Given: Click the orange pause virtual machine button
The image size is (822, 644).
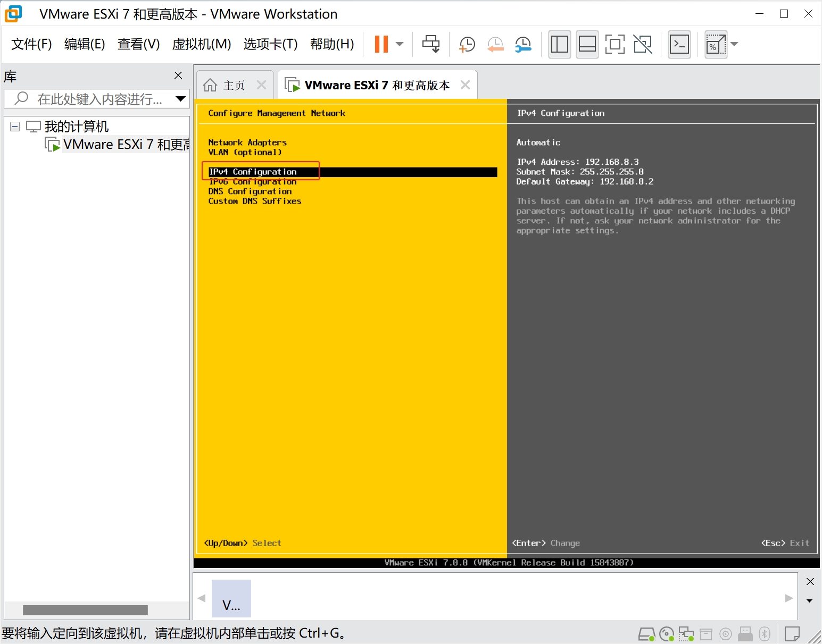Looking at the screenshot, I should 381,44.
